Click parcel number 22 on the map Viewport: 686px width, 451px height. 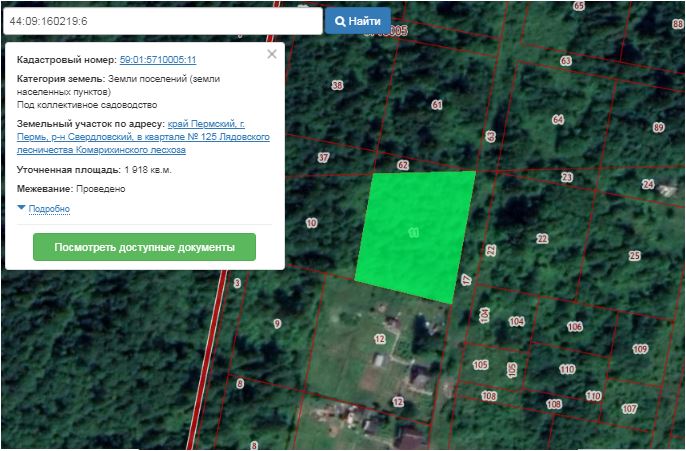(x=542, y=238)
